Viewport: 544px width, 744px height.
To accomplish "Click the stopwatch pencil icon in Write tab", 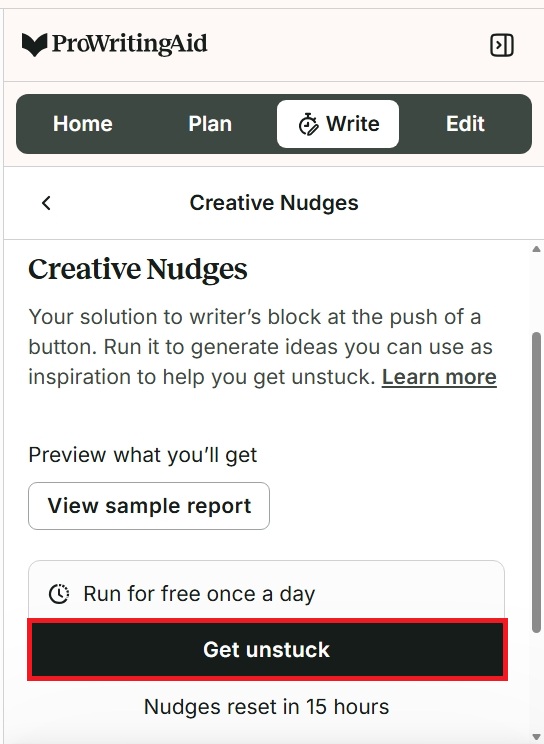I will (309, 124).
